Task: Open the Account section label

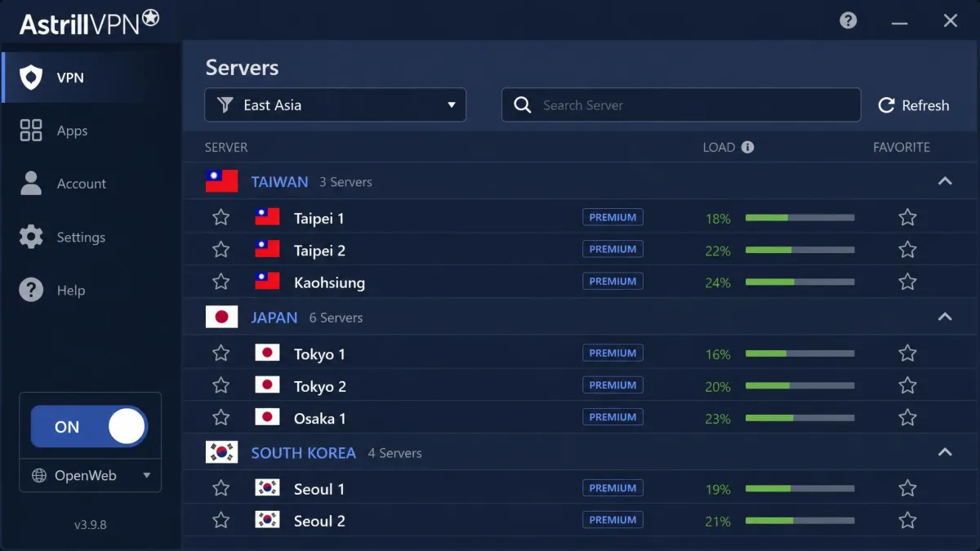Action: coord(82,184)
